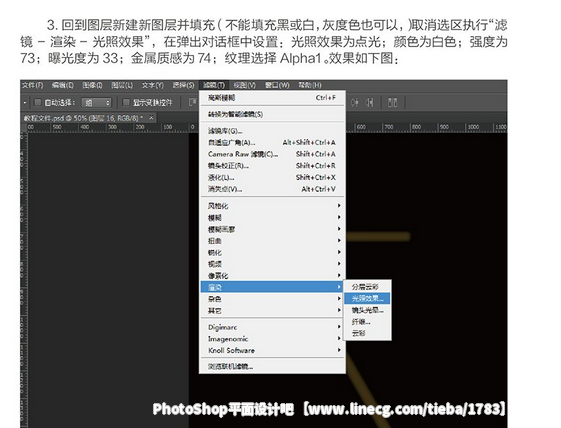Choose Camera Raw 滤镜(C)...
This screenshot has height=428, width=561.
pos(272,154)
